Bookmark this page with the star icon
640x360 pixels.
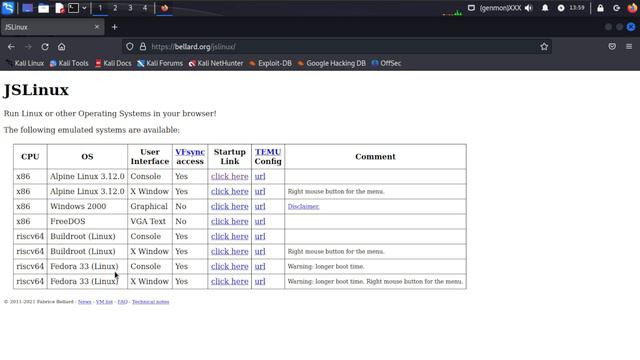click(544, 47)
